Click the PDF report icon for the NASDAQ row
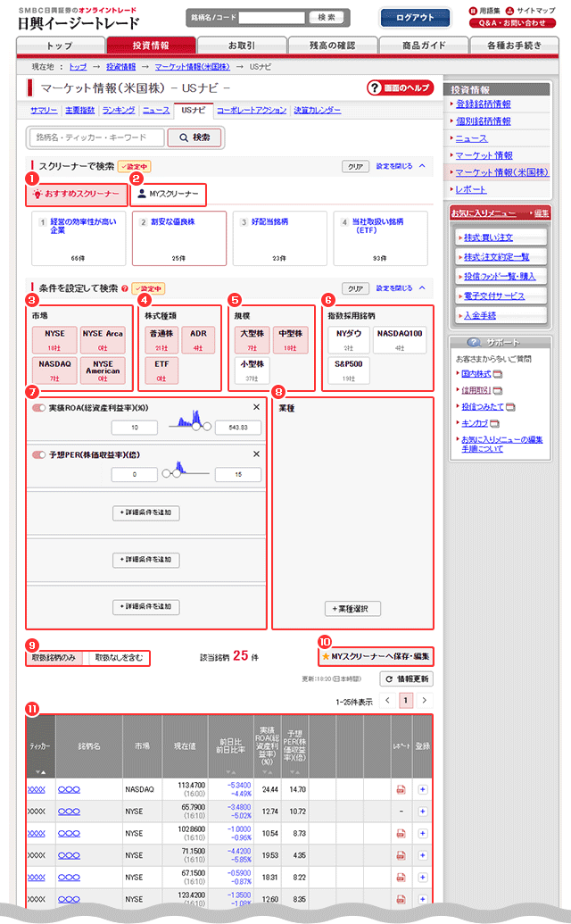The height and width of the screenshot is (924, 571). (x=401, y=789)
